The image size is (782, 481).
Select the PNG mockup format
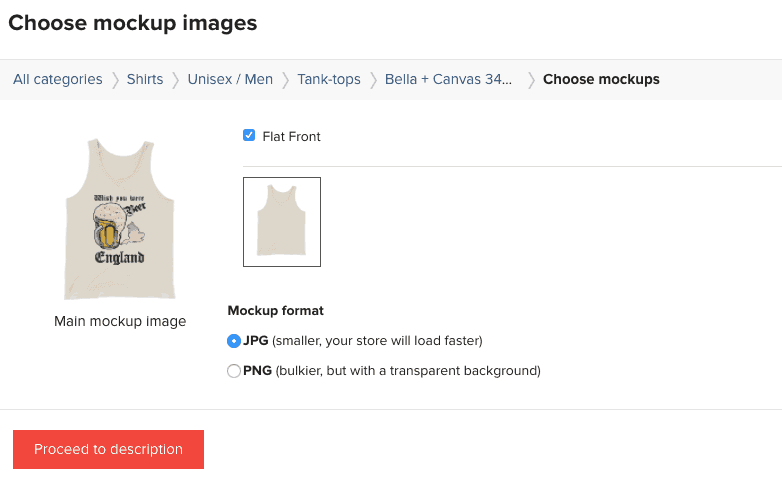[233, 371]
